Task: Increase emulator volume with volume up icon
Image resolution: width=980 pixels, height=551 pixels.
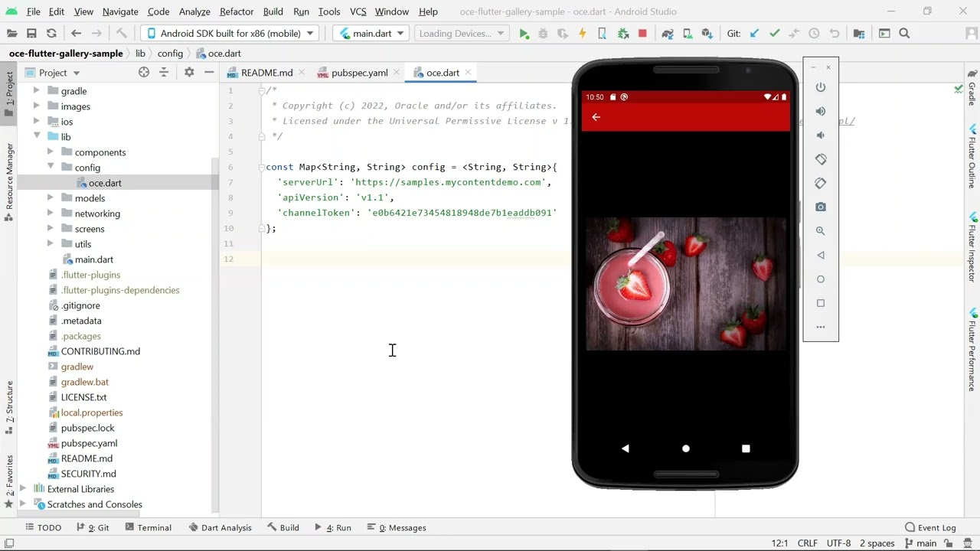Action: (821, 111)
